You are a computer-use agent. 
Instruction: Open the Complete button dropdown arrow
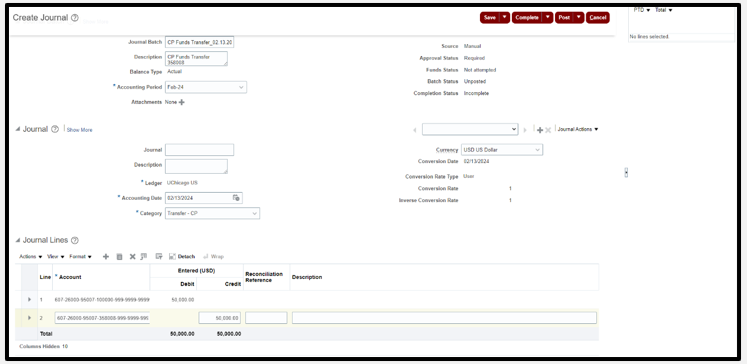pyautogui.click(x=548, y=18)
